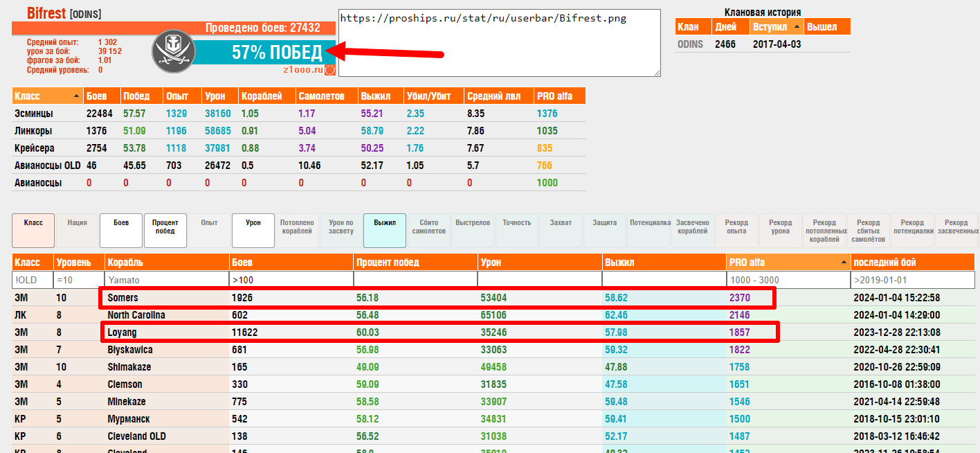Toggle the Выжил column button
This screenshot has height=453, width=980.
point(385,231)
